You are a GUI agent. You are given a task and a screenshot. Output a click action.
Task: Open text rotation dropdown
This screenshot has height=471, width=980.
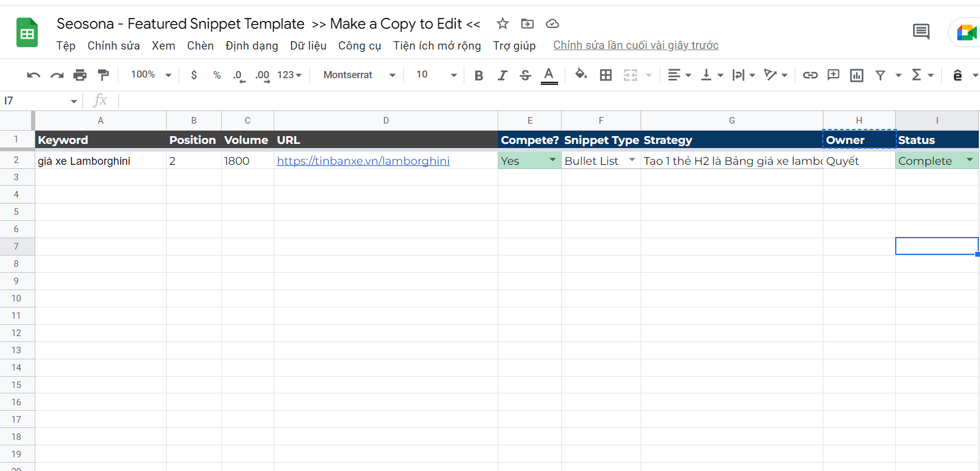(776, 75)
